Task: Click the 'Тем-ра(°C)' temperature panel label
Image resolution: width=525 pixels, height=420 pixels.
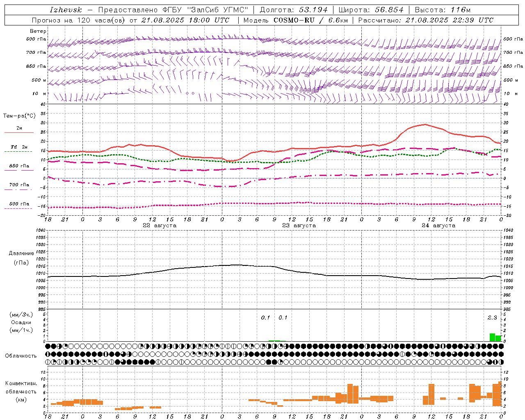Action: click(19, 116)
